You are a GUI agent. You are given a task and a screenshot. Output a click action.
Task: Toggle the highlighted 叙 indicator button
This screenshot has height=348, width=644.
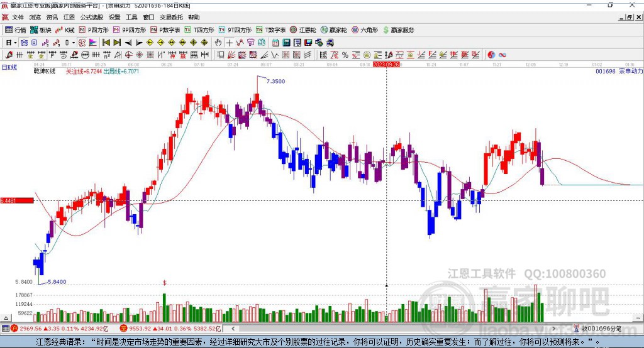[x=82, y=43]
